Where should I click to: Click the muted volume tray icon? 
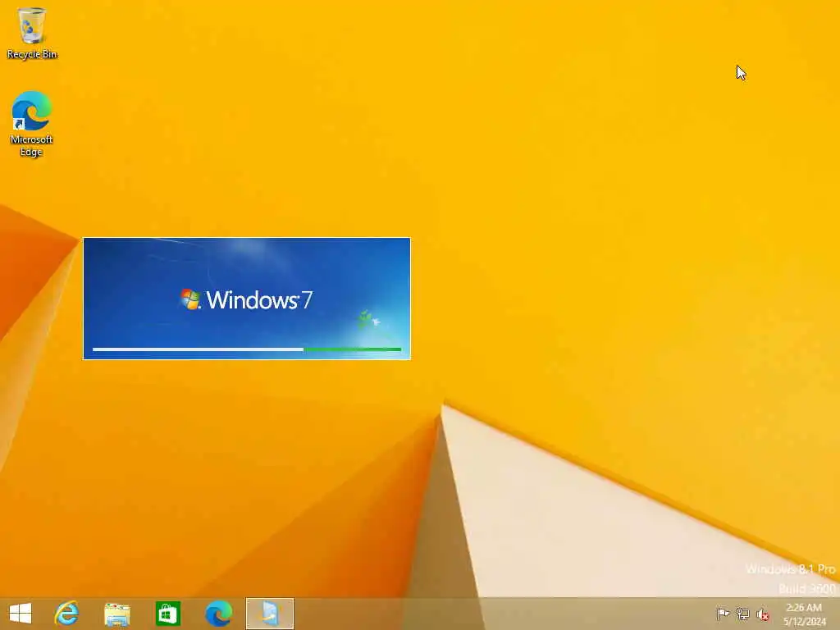point(762,614)
